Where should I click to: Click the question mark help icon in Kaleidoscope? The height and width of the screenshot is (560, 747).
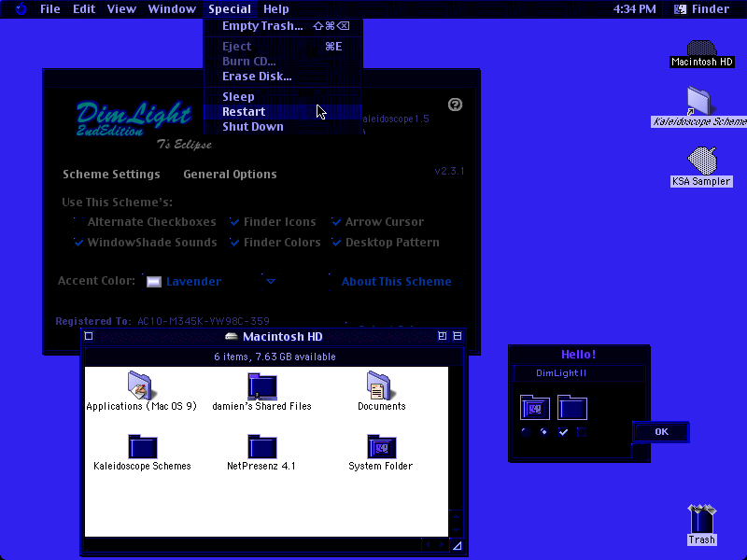point(455,105)
